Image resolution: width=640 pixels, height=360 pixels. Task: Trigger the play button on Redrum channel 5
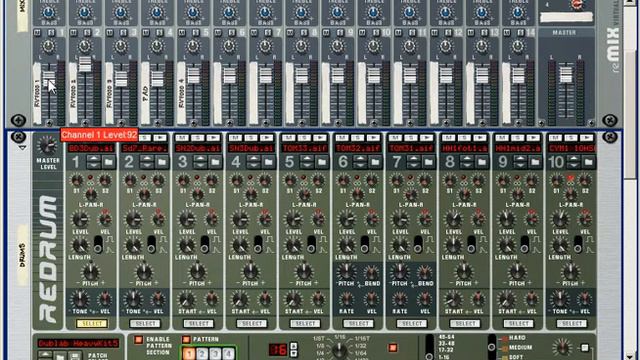tap(320, 138)
